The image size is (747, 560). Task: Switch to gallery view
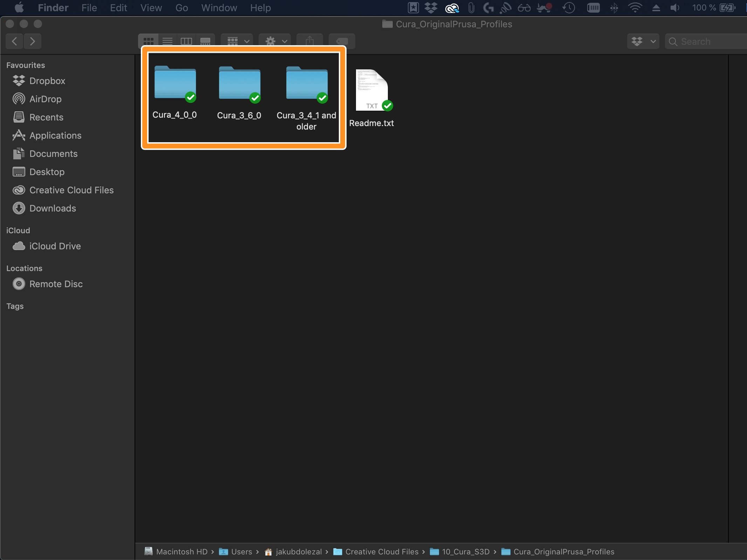click(205, 41)
